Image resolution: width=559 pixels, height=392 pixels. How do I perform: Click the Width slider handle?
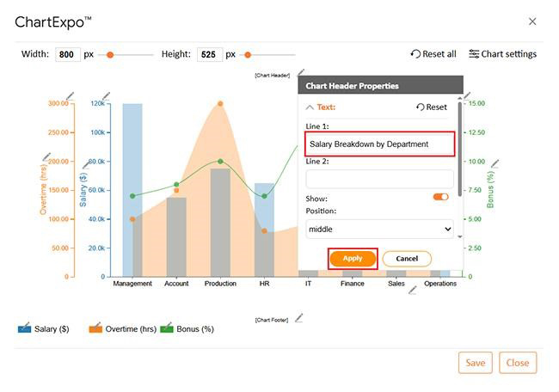(x=110, y=55)
